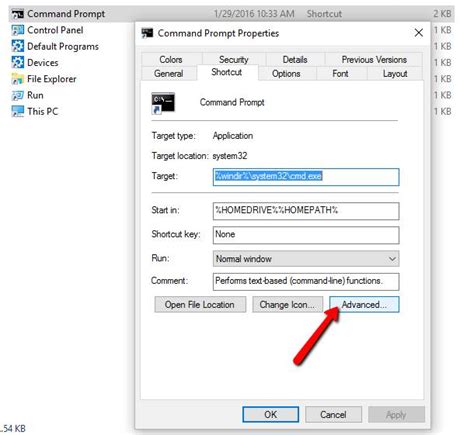
Task: Click the system32 target location value
Action: 230,156
